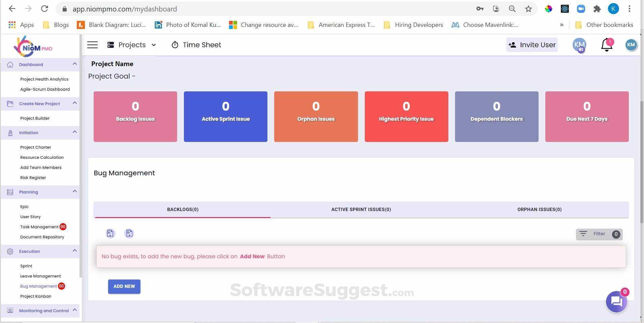Screen dimensions: 644x323
Task: Click the ADD NEW button
Action: 124,286
